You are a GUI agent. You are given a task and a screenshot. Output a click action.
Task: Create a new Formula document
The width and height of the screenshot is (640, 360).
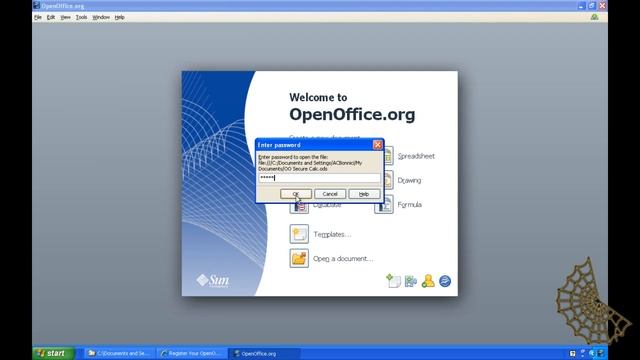(409, 204)
